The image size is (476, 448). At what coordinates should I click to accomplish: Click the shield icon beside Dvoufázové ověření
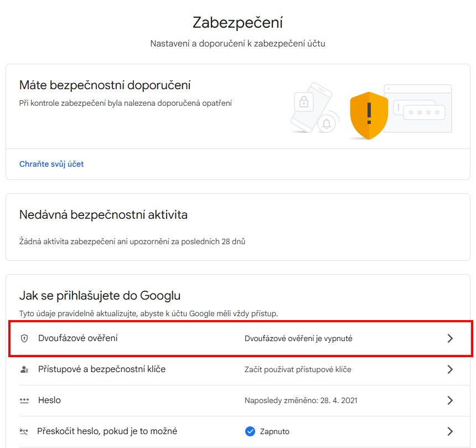[x=24, y=338]
